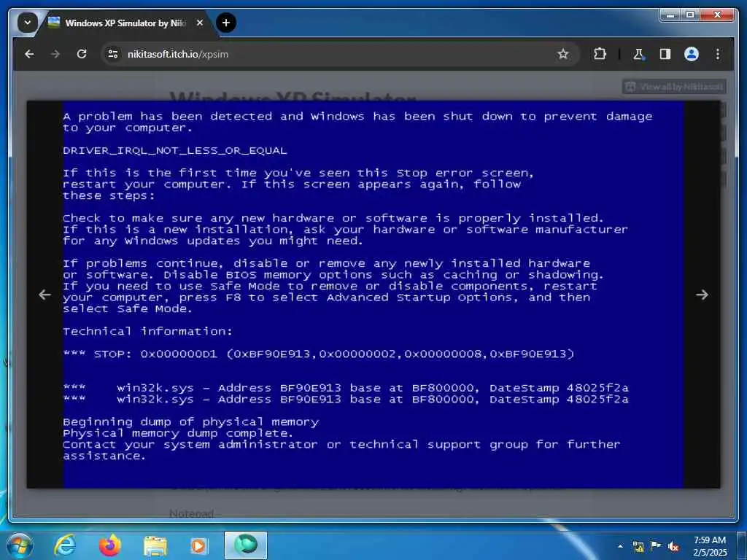
Task: Open a new browser tab
Action: pos(226,23)
